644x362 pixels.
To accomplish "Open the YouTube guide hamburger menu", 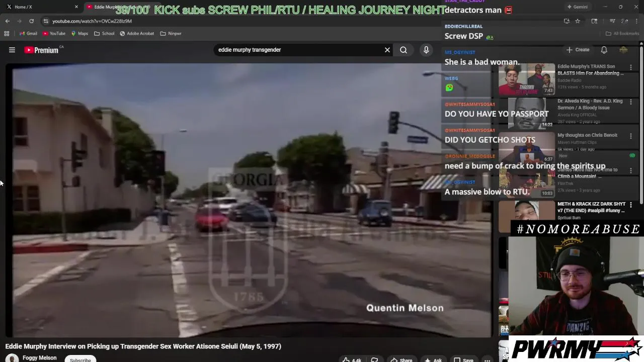I will pyautogui.click(x=12, y=50).
